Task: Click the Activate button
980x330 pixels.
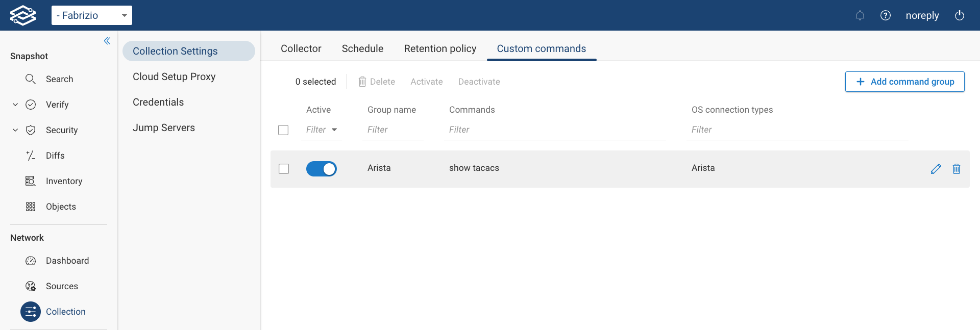Action: tap(427, 82)
